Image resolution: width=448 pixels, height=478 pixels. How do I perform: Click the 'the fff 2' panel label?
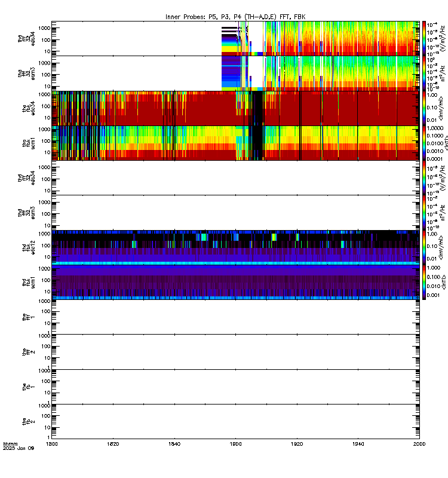point(29,352)
